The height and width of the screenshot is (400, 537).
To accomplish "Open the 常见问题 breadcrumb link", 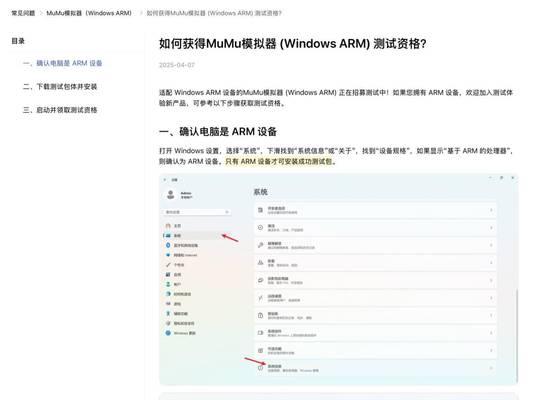I will coord(23,13).
